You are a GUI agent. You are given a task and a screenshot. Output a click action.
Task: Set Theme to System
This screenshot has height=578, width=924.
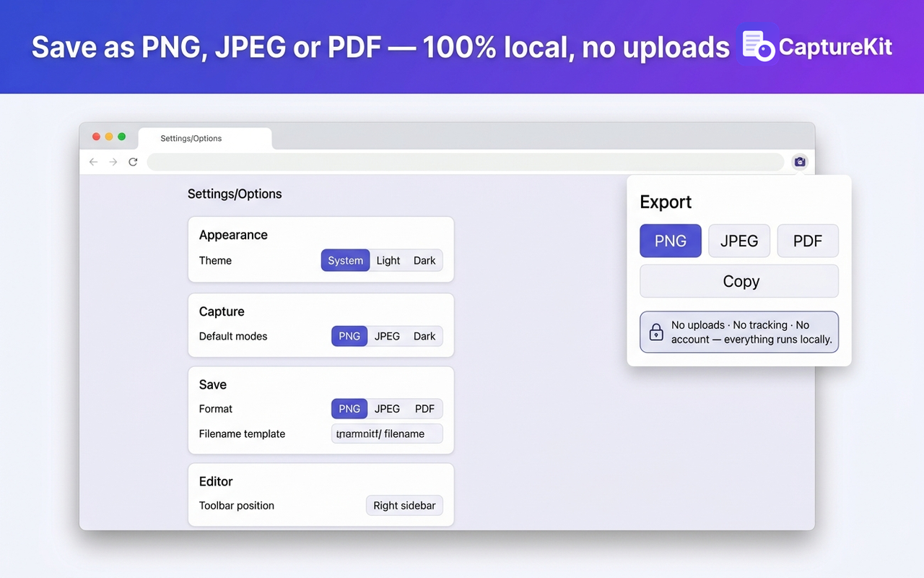[345, 261]
